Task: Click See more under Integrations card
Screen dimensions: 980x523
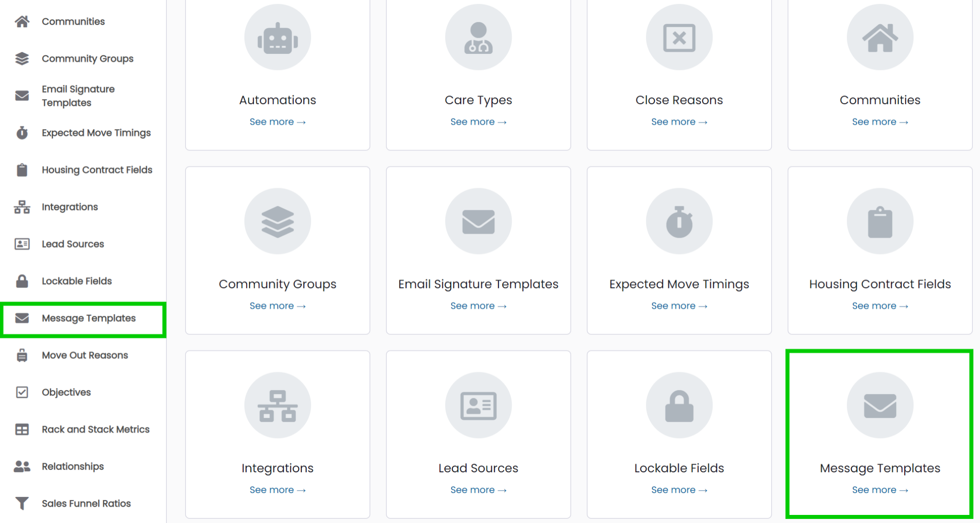Action: (278, 489)
